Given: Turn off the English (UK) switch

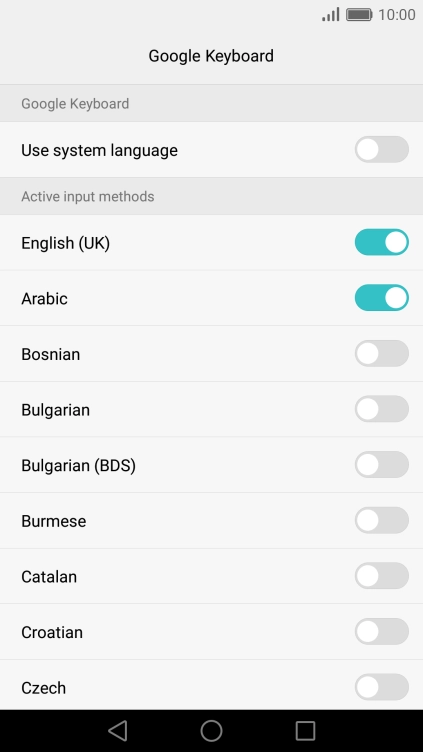Looking at the screenshot, I should 382,242.
